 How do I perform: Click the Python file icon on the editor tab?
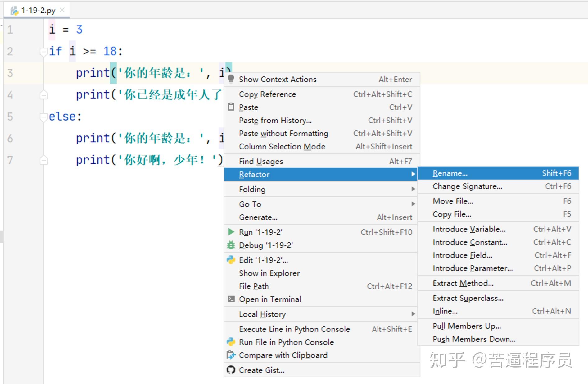14,10
